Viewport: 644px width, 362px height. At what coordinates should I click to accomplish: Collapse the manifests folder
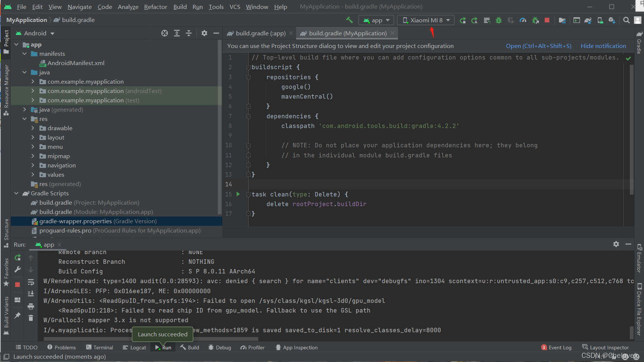[x=25, y=54]
